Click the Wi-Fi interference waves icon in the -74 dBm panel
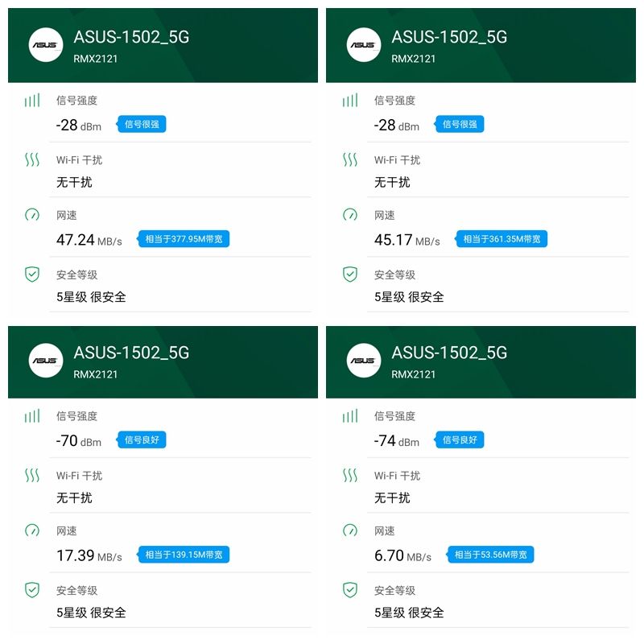Image resolution: width=644 pixels, height=644 pixels. pos(350,475)
